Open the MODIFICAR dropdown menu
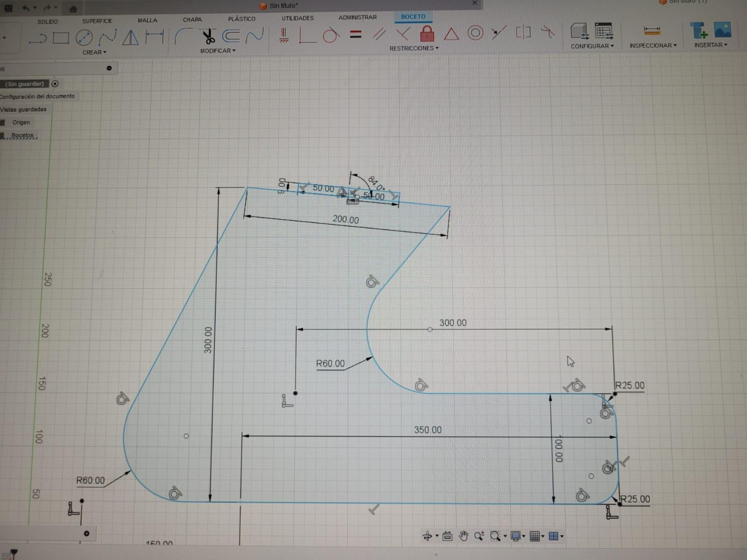This screenshot has height=560, width=747. pyautogui.click(x=218, y=50)
